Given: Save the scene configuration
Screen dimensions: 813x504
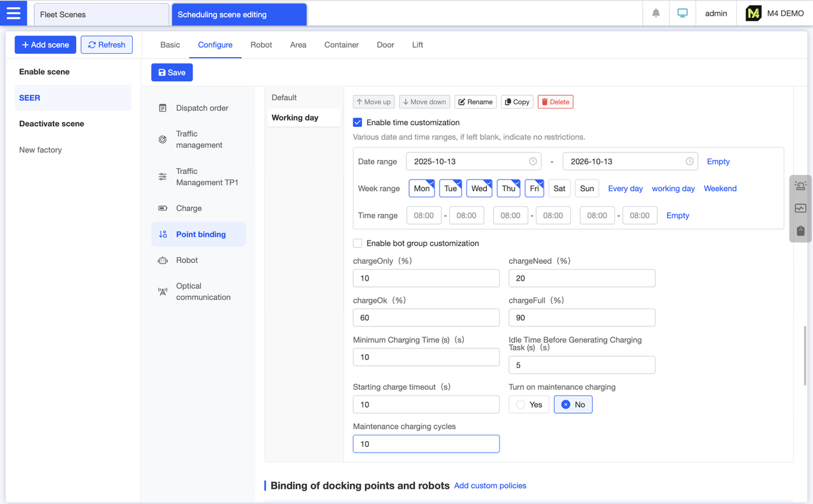Looking at the screenshot, I should point(171,72).
